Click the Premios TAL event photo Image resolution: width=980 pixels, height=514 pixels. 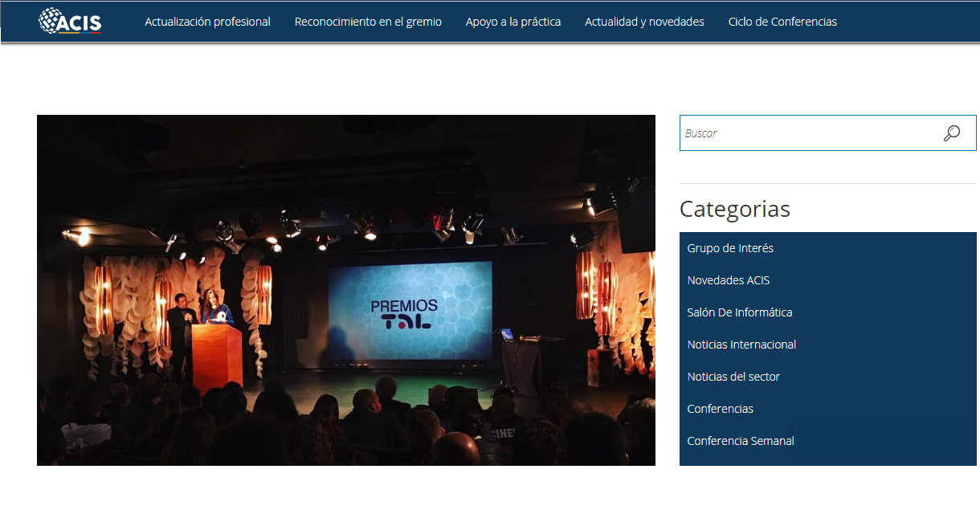346,290
